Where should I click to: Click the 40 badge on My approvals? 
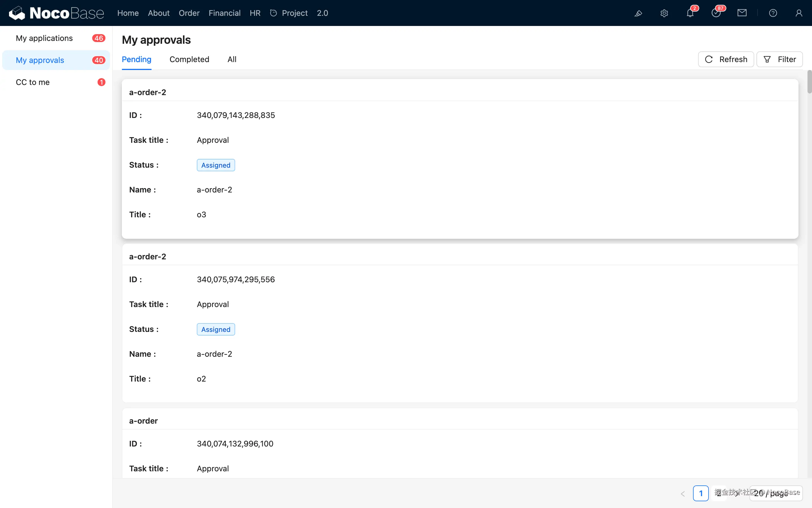coord(99,60)
